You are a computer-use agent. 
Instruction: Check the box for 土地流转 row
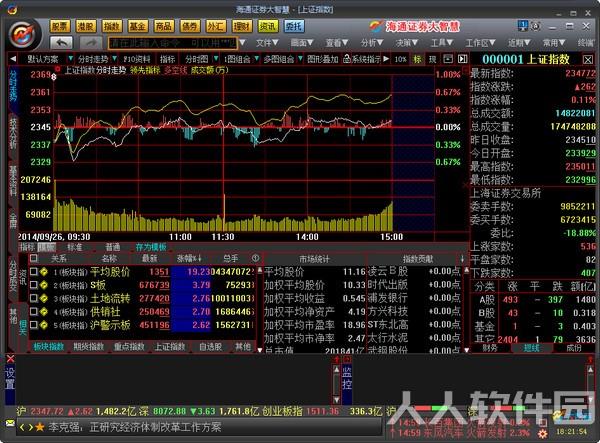34,298
